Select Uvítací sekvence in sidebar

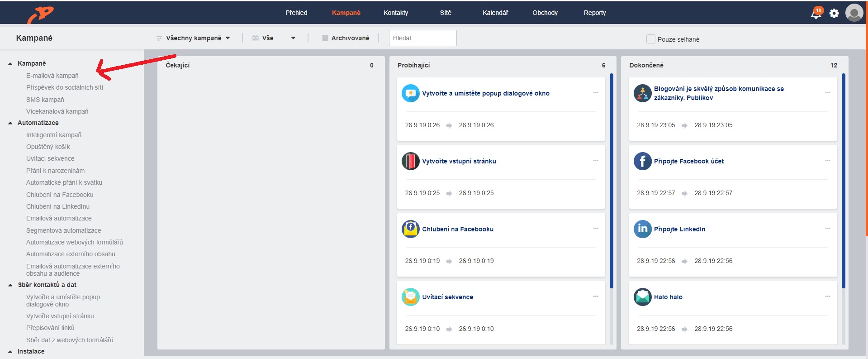coord(50,158)
